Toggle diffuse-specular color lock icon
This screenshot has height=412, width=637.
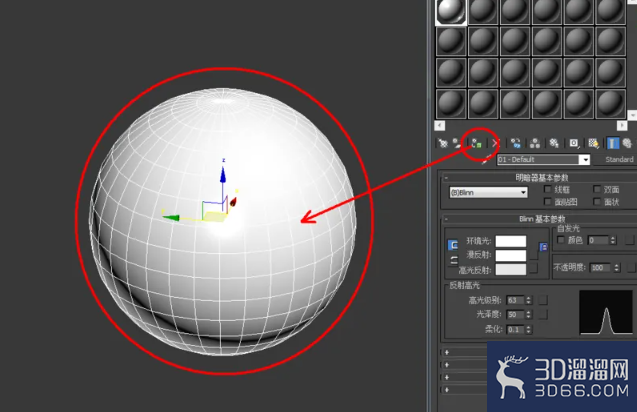tap(454, 260)
